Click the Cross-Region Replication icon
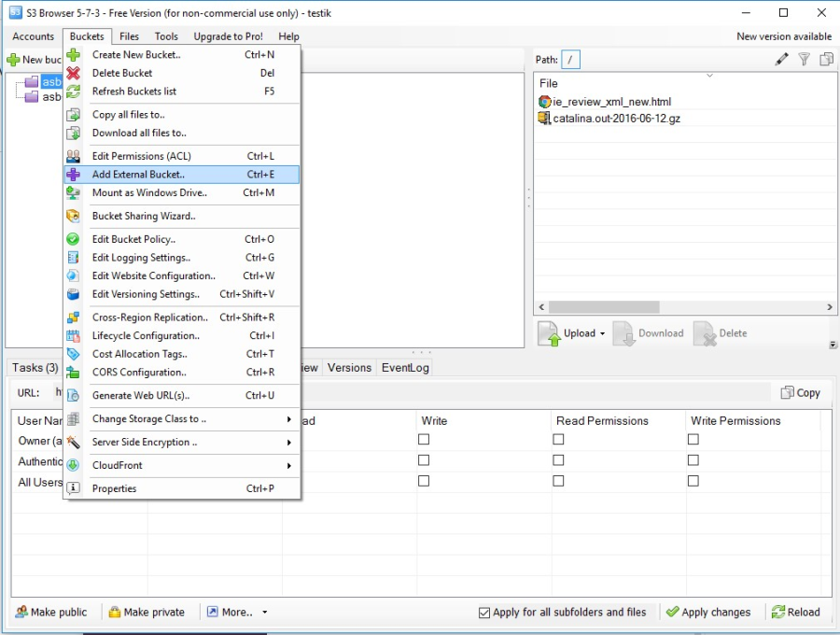The height and width of the screenshot is (635, 840). pos(74,317)
